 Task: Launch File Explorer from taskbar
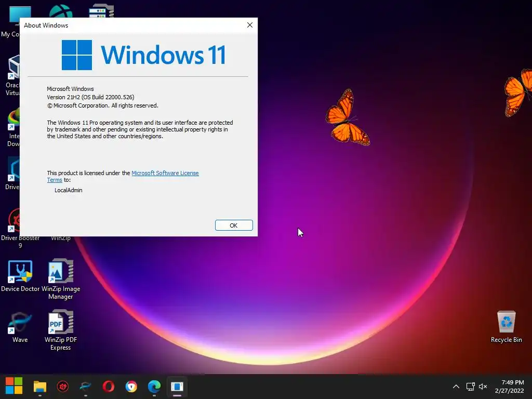point(39,387)
